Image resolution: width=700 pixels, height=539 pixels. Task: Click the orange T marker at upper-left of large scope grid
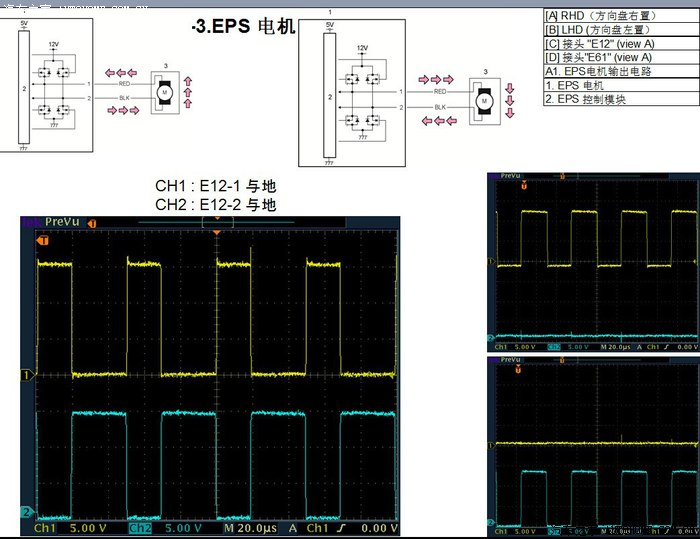tap(42, 241)
